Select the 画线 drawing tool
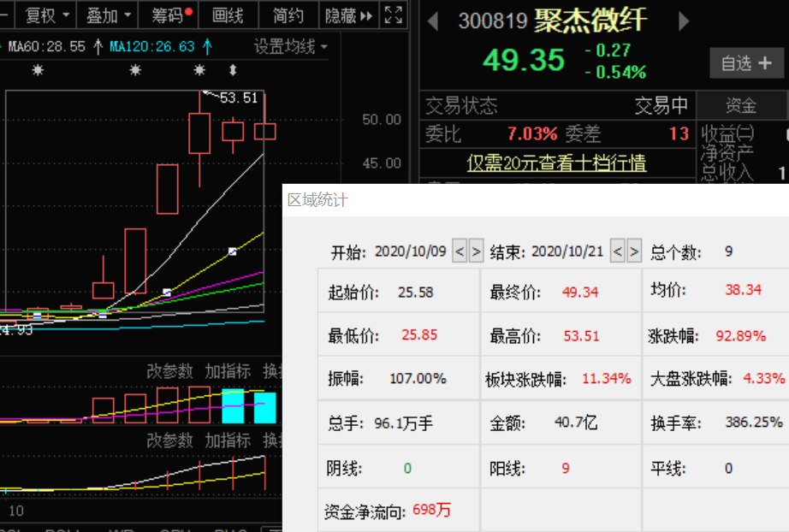This screenshot has height=532, width=789. tap(228, 15)
